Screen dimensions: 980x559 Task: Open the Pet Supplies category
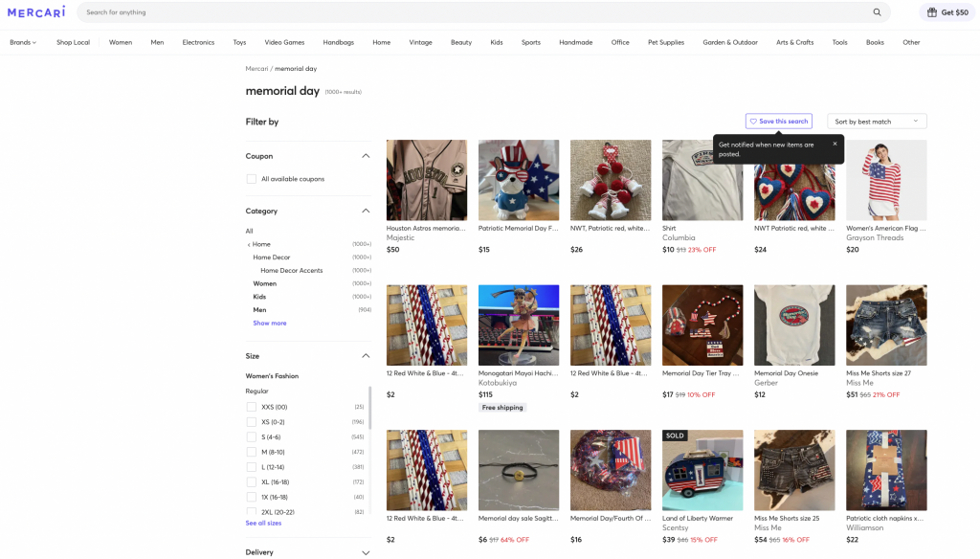(x=666, y=42)
